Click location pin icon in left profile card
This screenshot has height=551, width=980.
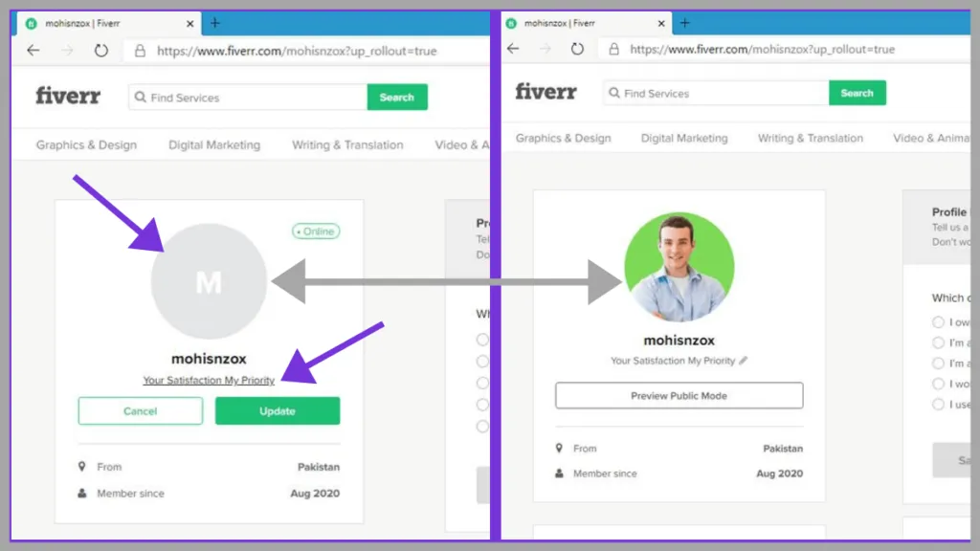[82, 467]
